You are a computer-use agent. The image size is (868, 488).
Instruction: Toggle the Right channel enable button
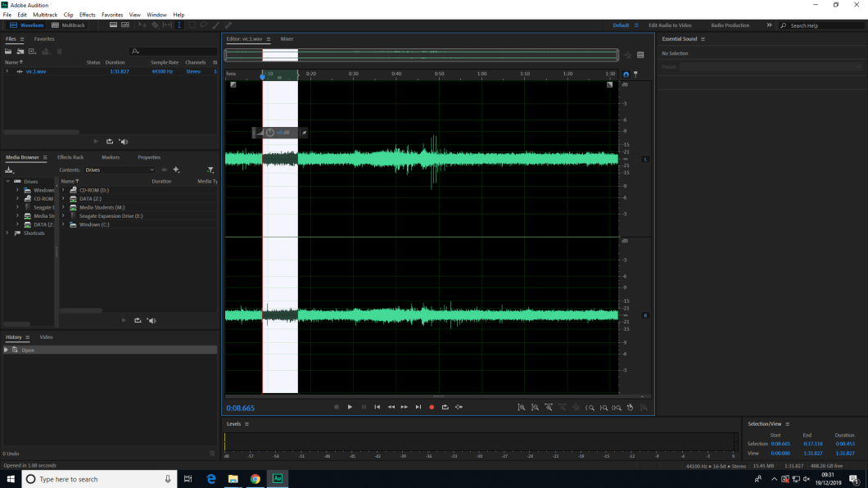click(645, 315)
